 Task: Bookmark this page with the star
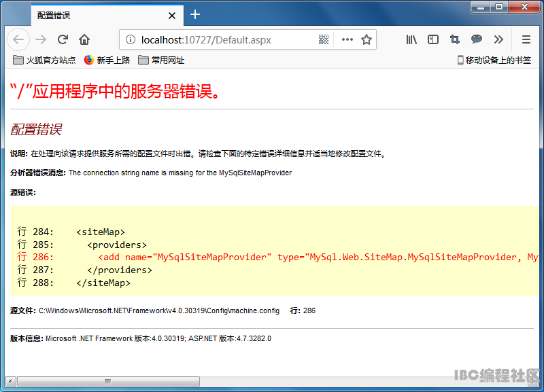tap(367, 39)
